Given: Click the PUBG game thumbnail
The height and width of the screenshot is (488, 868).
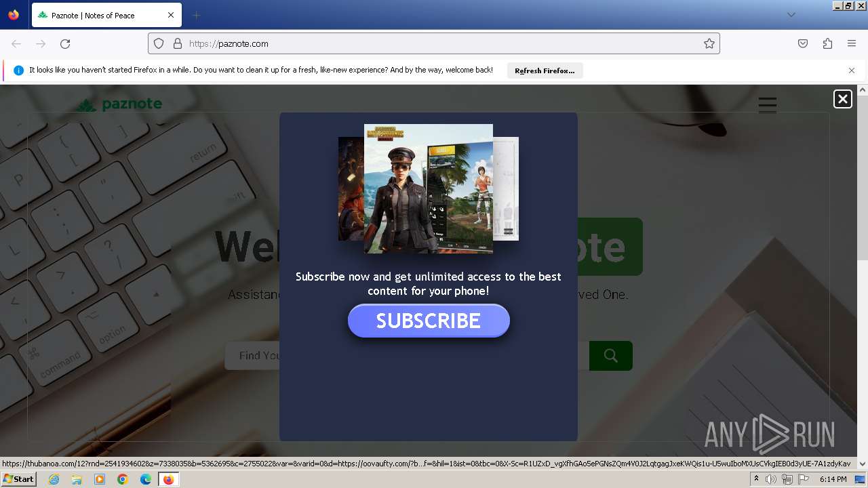Looking at the screenshot, I should (x=429, y=188).
